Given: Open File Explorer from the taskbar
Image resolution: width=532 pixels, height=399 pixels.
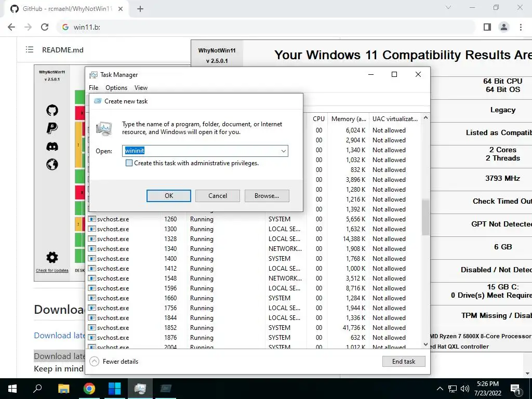Looking at the screenshot, I should (63, 389).
